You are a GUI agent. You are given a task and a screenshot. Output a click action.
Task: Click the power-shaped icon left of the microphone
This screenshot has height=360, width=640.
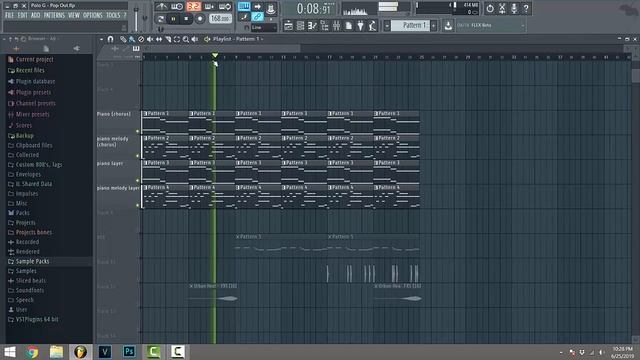tap(490, 8)
